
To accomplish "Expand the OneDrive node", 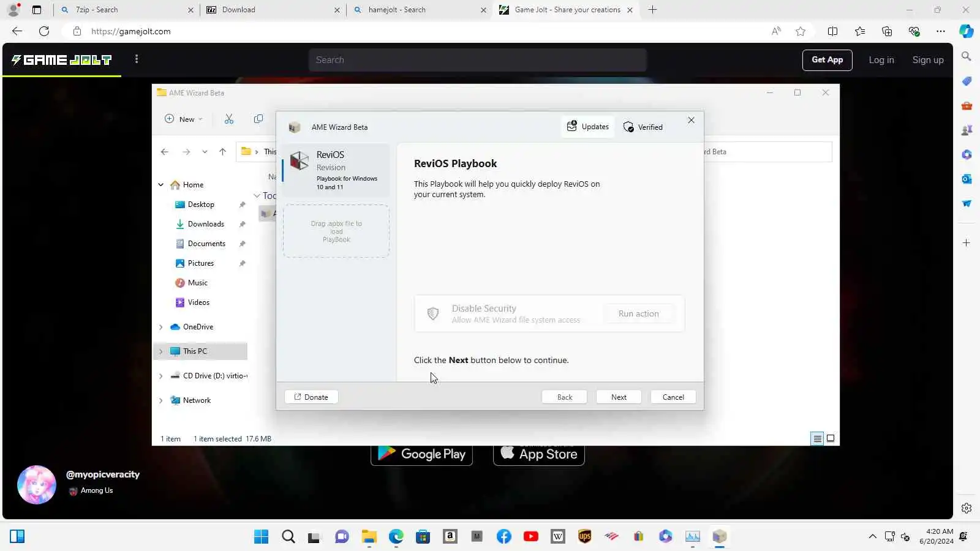I will coord(161,327).
